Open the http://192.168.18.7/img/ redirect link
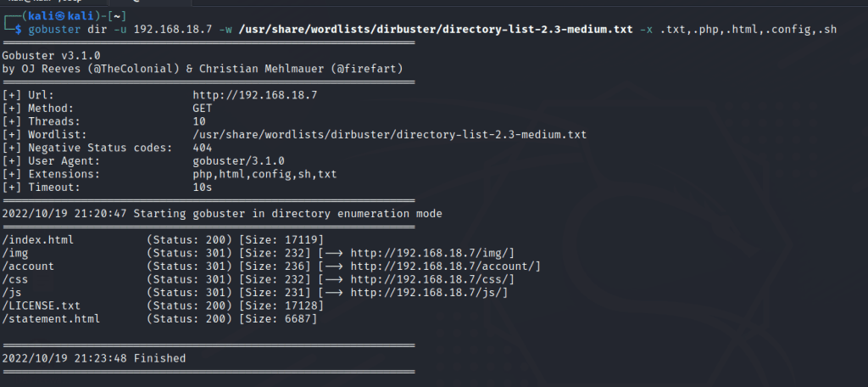The height and width of the screenshot is (387, 868). (432, 253)
